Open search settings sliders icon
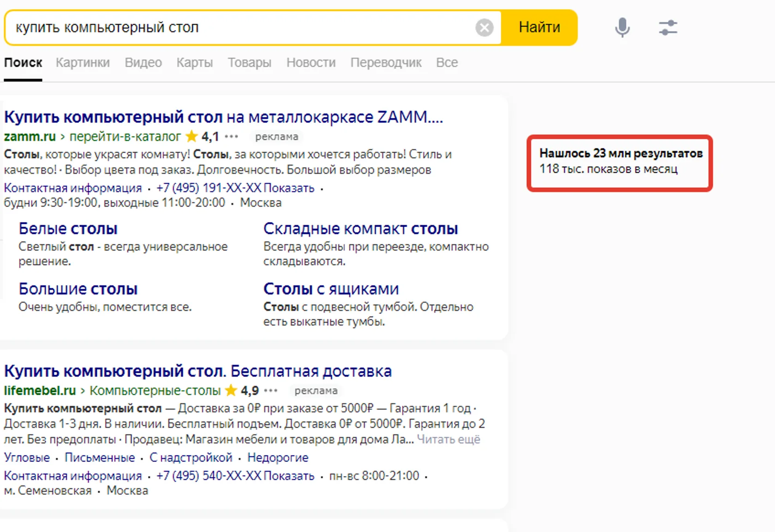The image size is (775, 532). [x=668, y=28]
